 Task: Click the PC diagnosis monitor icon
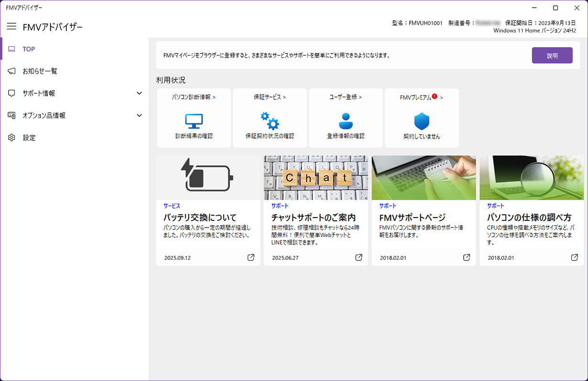click(x=194, y=121)
